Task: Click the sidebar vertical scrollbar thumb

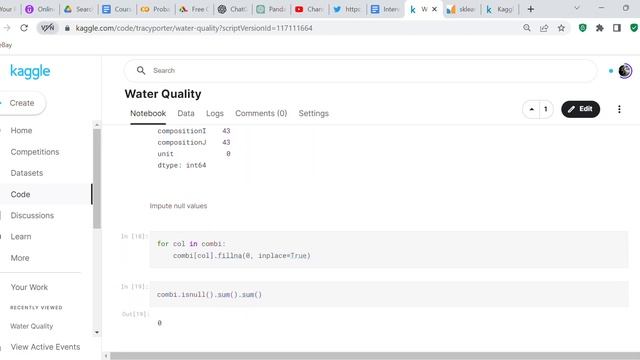Action: [97, 178]
